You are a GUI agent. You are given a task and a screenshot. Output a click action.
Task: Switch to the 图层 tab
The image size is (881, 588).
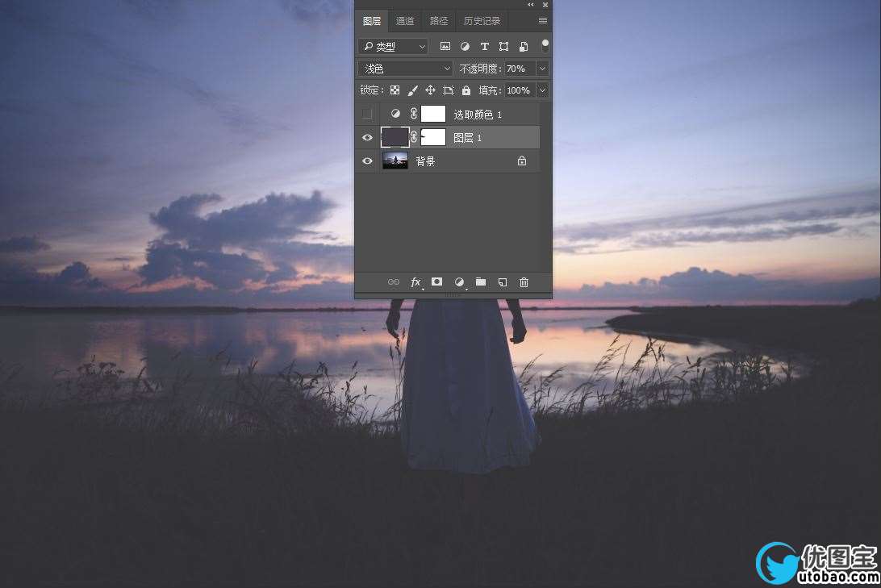point(371,21)
